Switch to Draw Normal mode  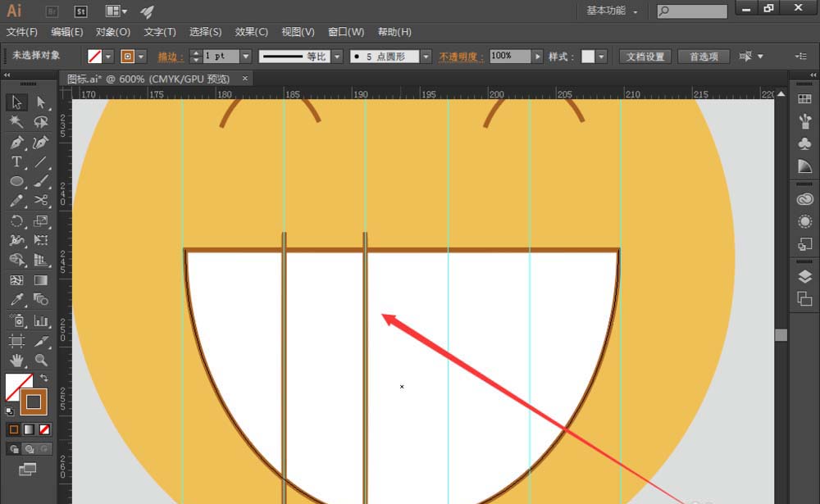coord(14,449)
